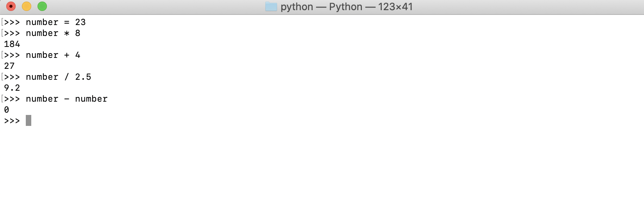Click the asterisk multiplication operator
The image size is (644, 208).
pyautogui.click(x=67, y=33)
